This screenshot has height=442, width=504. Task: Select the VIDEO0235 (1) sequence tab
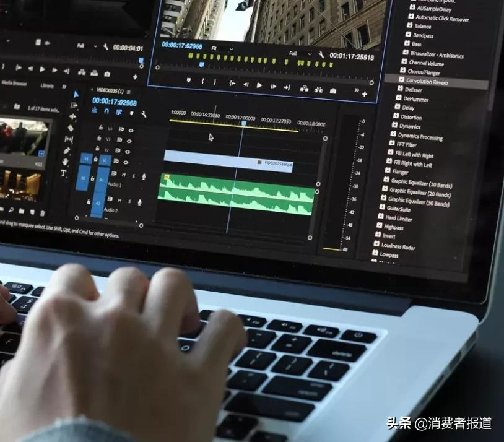[110, 90]
